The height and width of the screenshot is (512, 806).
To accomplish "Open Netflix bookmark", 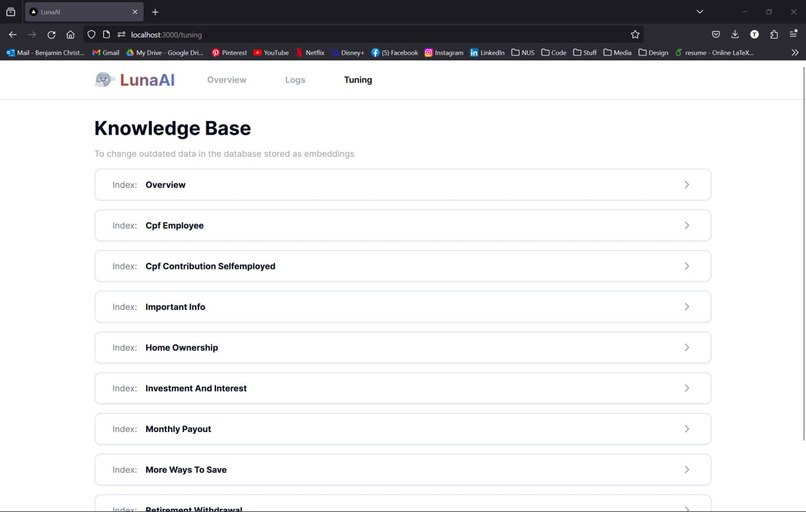I will point(310,52).
